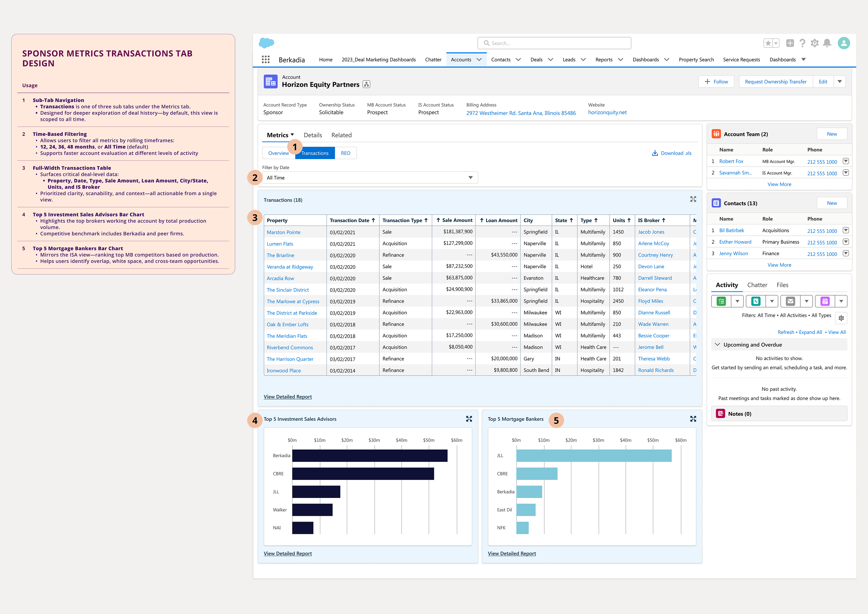Click the Contacts panel icon
This screenshot has width=868, height=614.
(x=716, y=203)
